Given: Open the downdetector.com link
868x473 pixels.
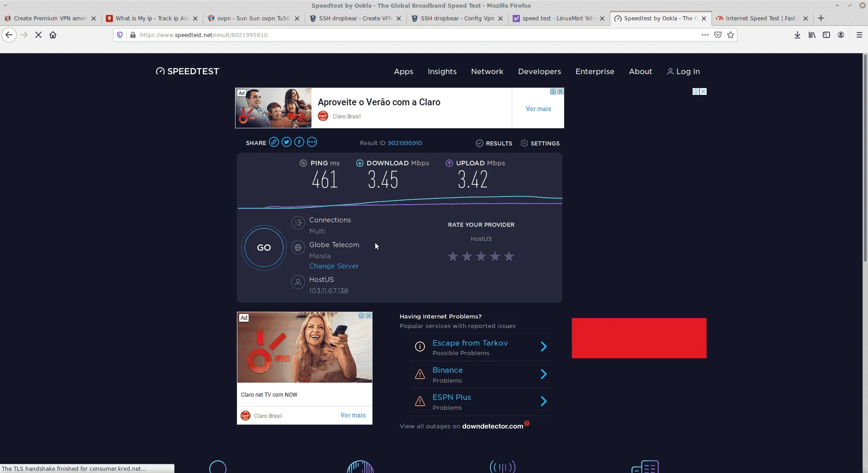Looking at the screenshot, I should [x=493, y=426].
